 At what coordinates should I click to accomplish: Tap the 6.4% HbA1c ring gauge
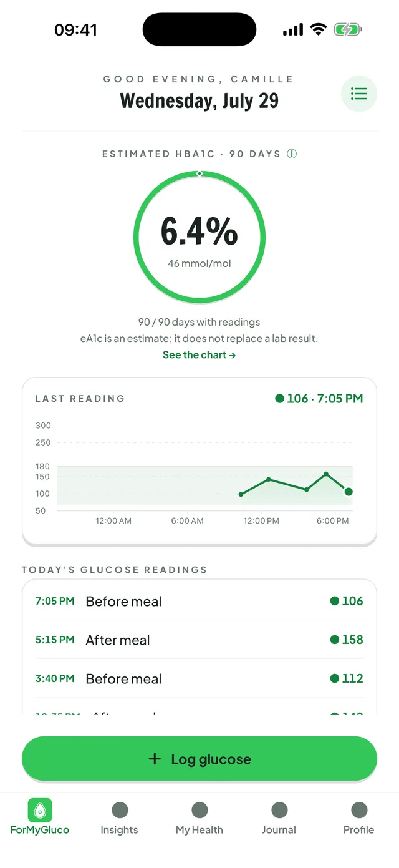click(199, 237)
